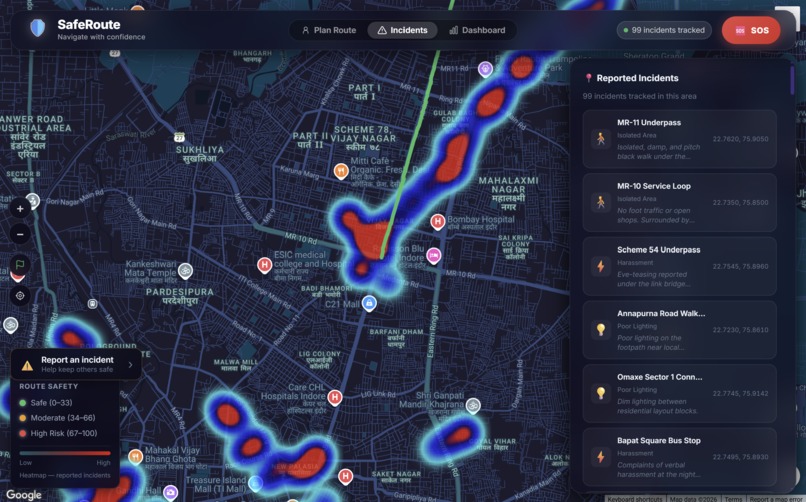The width and height of the screenshot is (806, 502).
Task: Click the SafeRoute shield logo
Action: coord(38,28)
